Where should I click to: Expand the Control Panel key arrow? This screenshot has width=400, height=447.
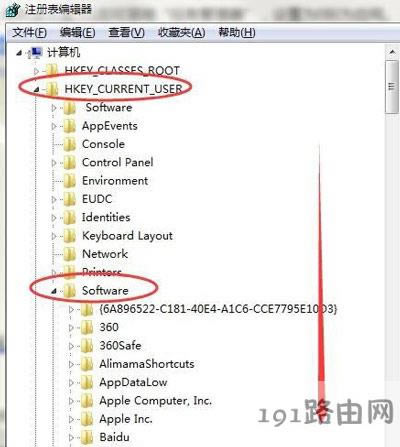(x=54, y=163)
